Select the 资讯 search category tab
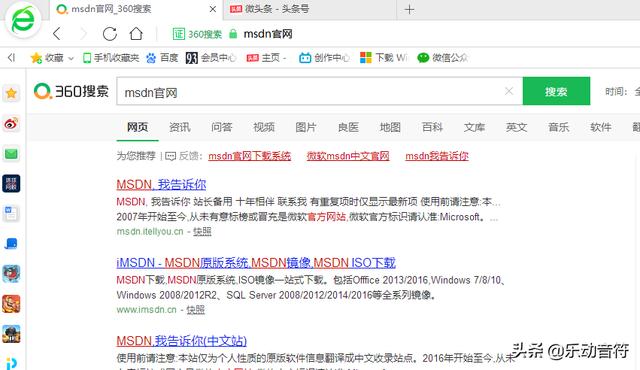The width and height of the screenshot is (640, 370). coord(180,127)
